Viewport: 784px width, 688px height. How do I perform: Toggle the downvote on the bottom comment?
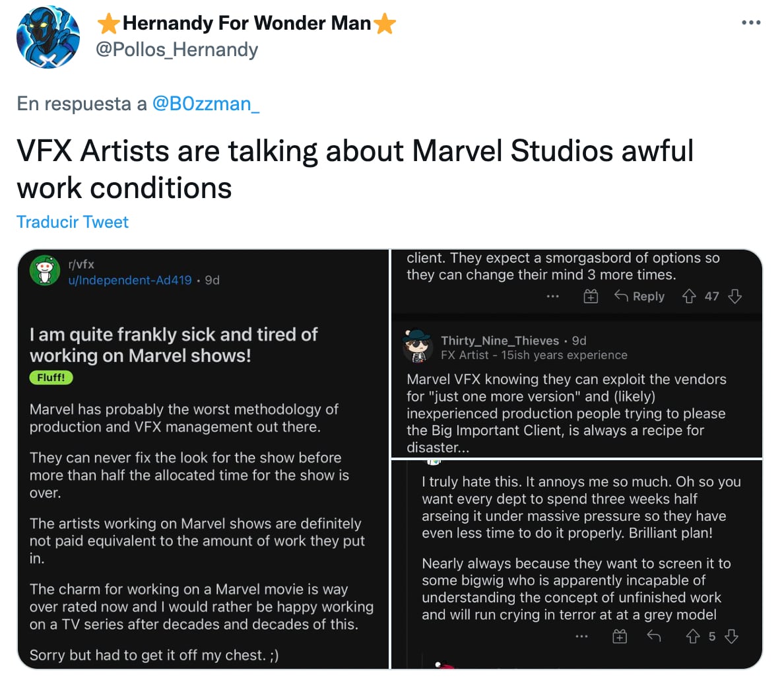(x=731, y=636)
